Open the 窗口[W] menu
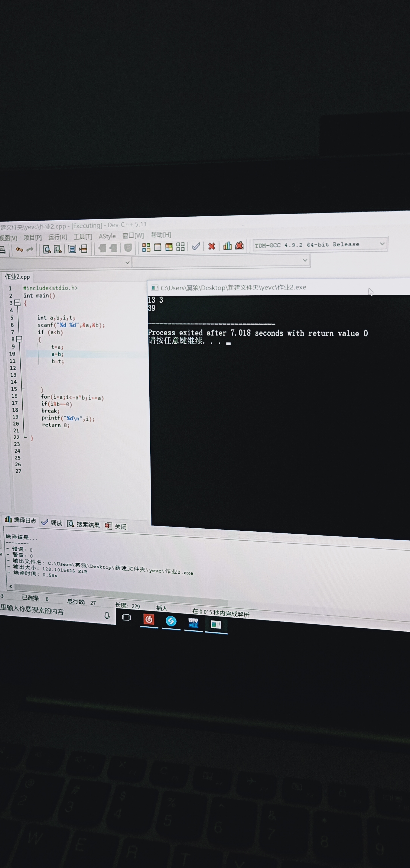 tap(133, 235)
